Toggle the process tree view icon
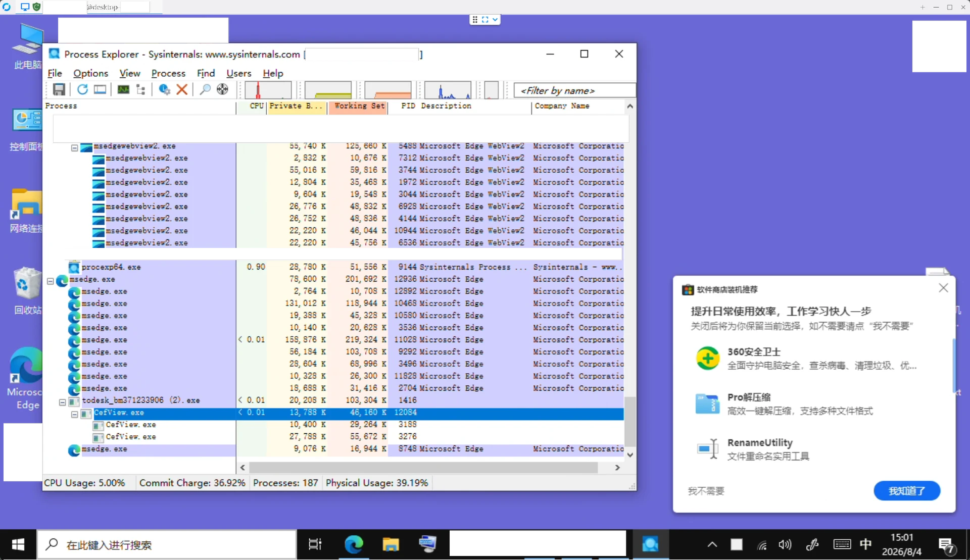Image resolution: width=970 pixels, height=560 pixels. [141, 89]
